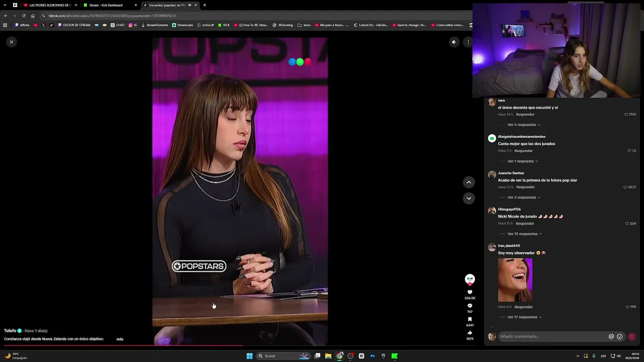Like the video with the heart icon
The height and width of the screenshot is (362, 644).
pos(470,292)
